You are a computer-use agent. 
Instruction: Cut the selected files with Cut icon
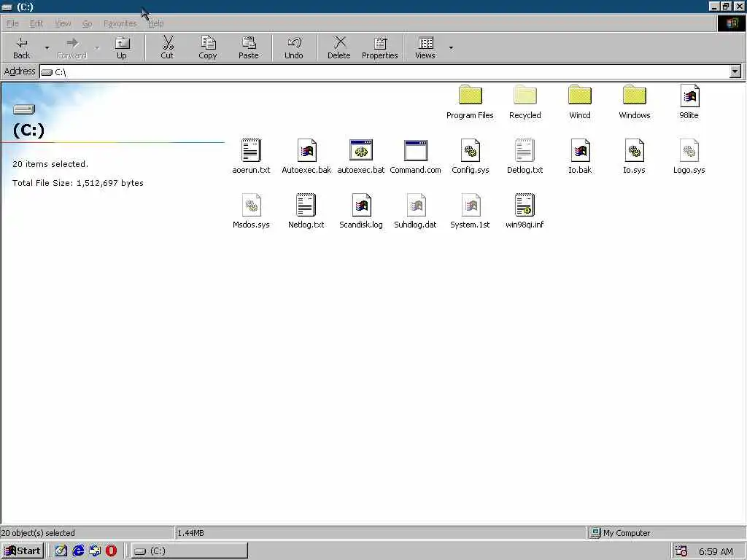167,47
